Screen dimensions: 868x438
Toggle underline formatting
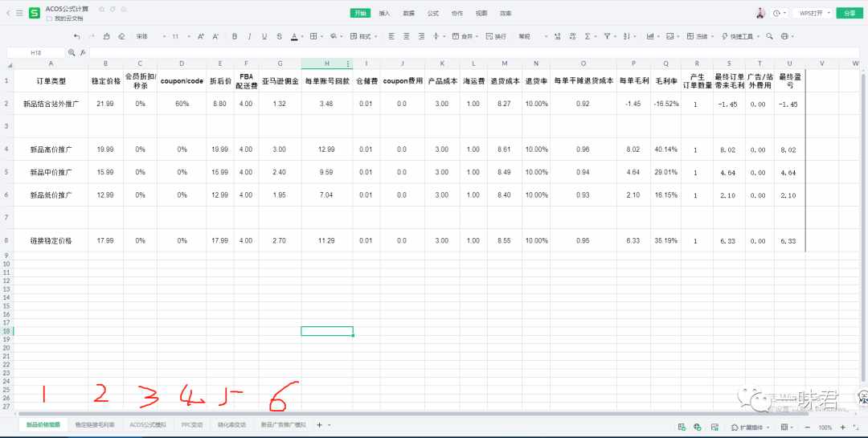click(x=264, y=36)
